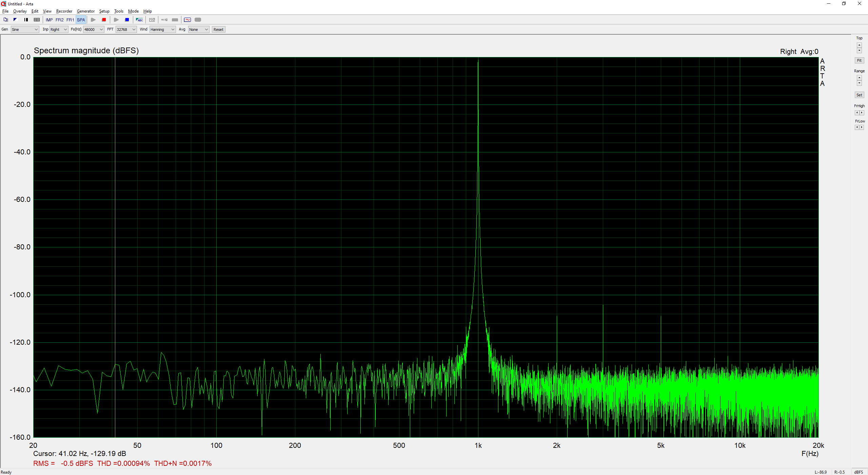Click the grayed key-shaped toolbar icon
Image resolution: width=868 pixels, height=475 pixels.
point(164,20)
